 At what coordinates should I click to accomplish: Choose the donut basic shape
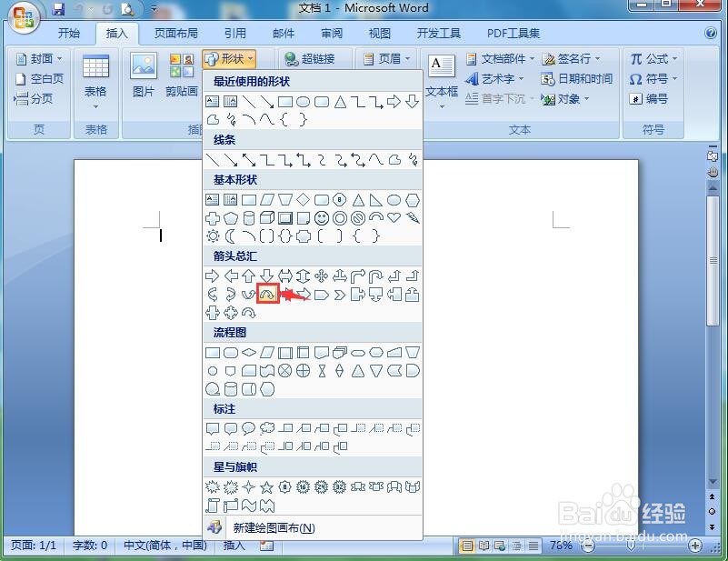(x=339, y=218)
